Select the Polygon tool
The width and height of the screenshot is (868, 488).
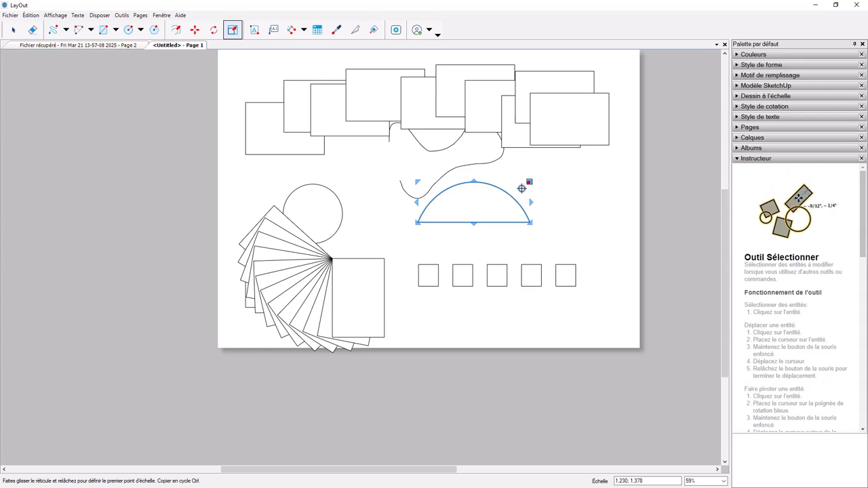click(x=154, y=29)
